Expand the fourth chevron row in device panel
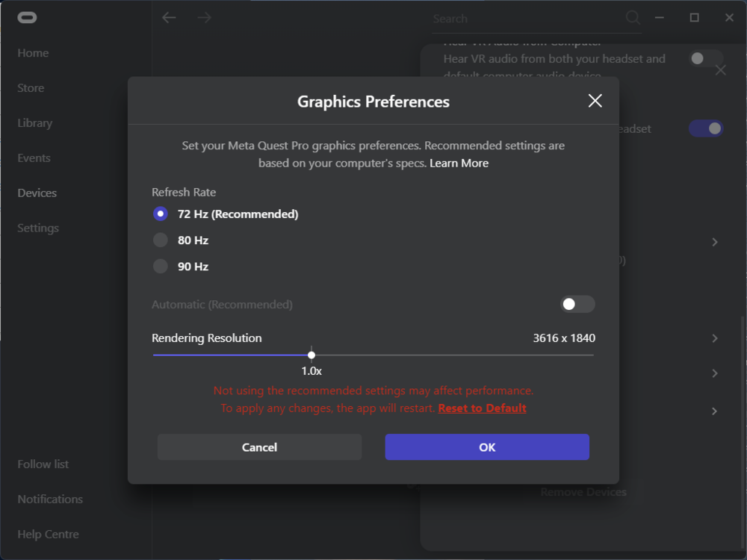Image resolution: width=747 pixels, height=560 pixels. [x=715, y=411]
